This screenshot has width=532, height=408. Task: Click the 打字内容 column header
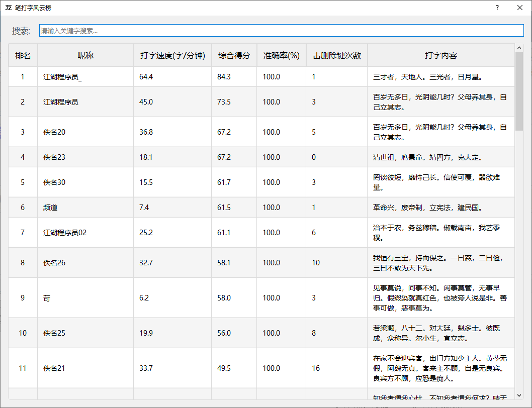pos(440,55)
